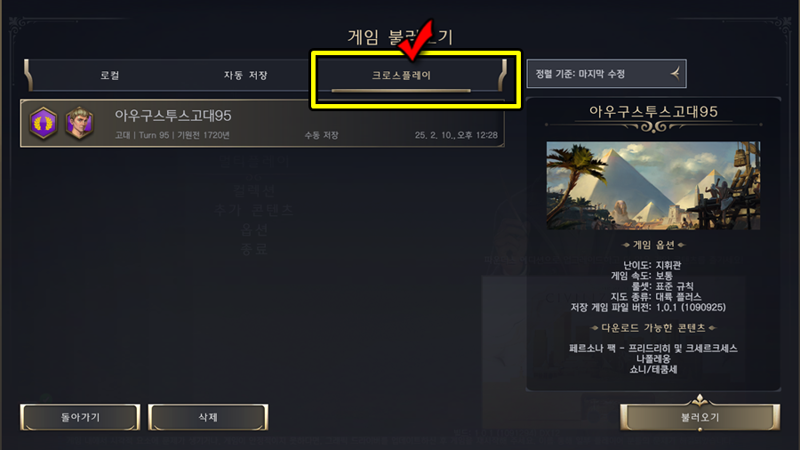This screenshot has width=800, height=450.
Task: Click the pyramids preview thumbnail
Action: (x=653, y=185)
